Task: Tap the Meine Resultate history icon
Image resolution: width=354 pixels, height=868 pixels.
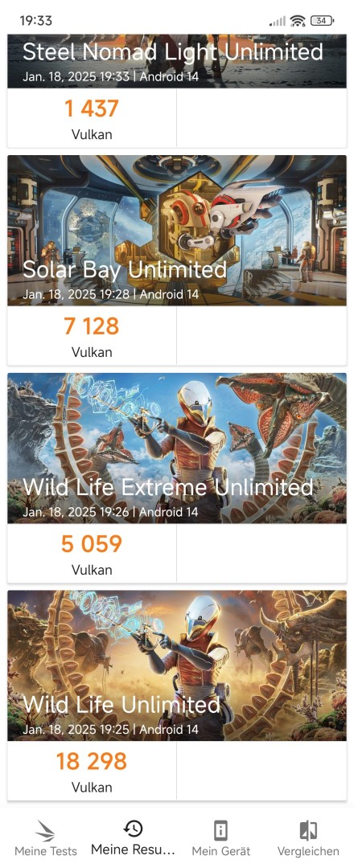Action: click(133, 829)
